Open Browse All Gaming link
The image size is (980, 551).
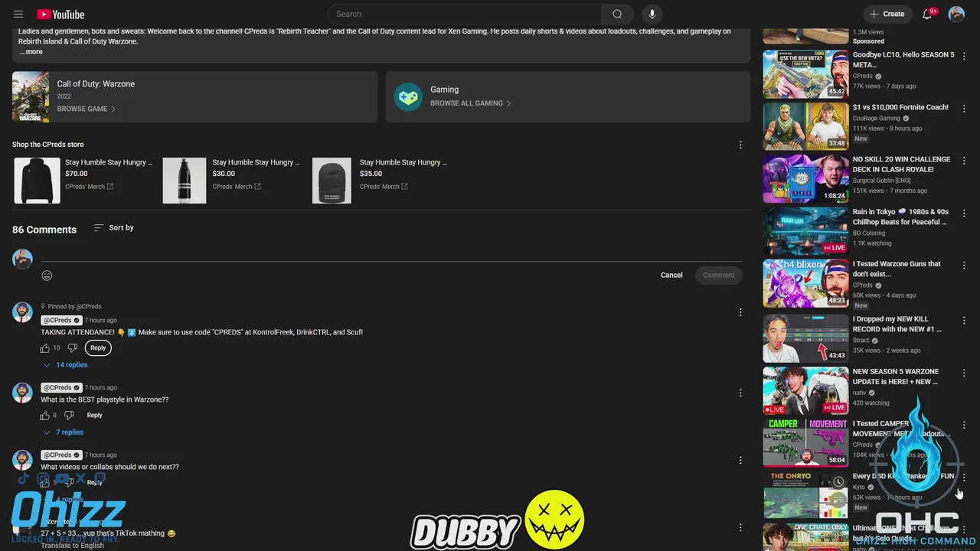coord(470,103)
